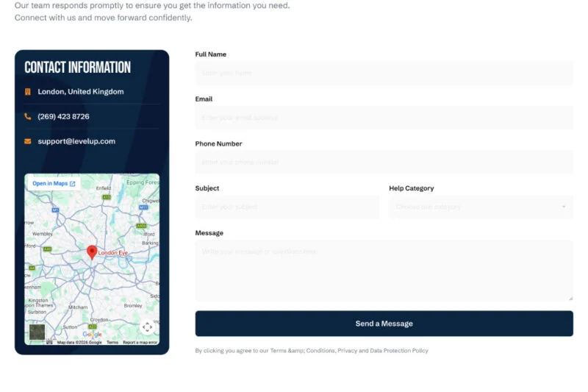Open the map Terms link
Image resolution: width=588 pixels, height=392 pixels.
112,342
